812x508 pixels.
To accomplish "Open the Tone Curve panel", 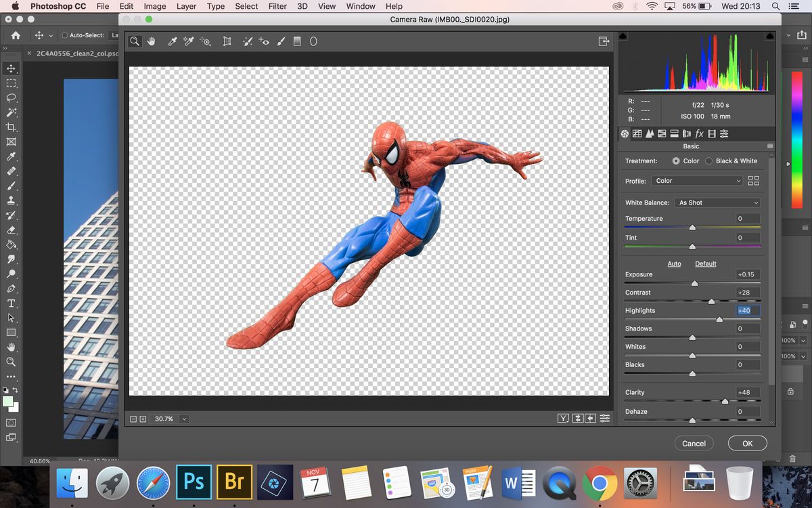I will (637, 133).
